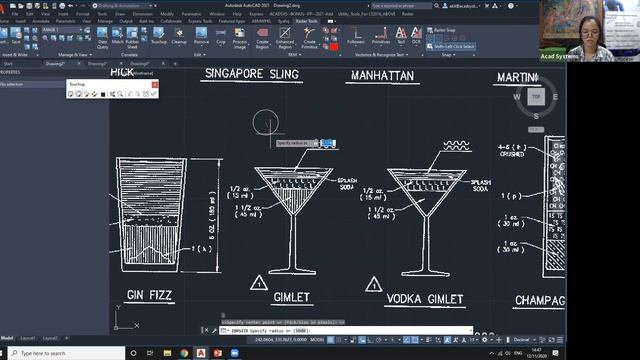This screenshot has height=360, width=640.
Task: Close the Touchup floating toolbar
Action: (155, 84)
